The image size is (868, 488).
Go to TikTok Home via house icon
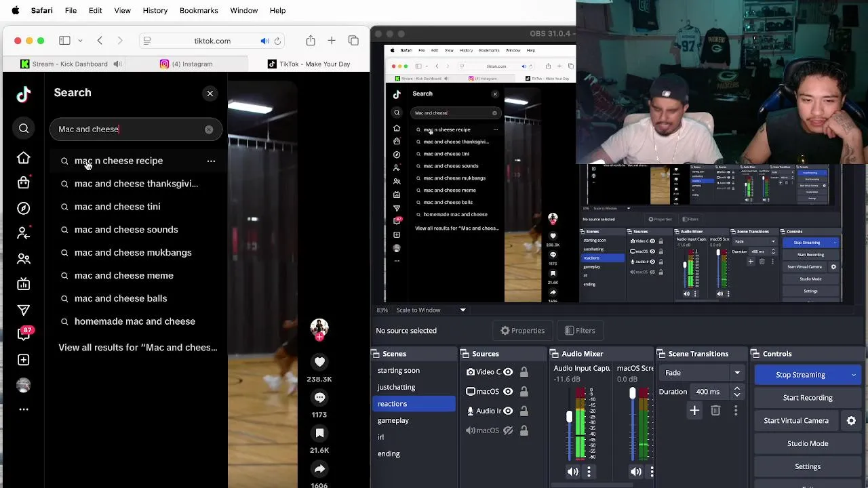24,157
